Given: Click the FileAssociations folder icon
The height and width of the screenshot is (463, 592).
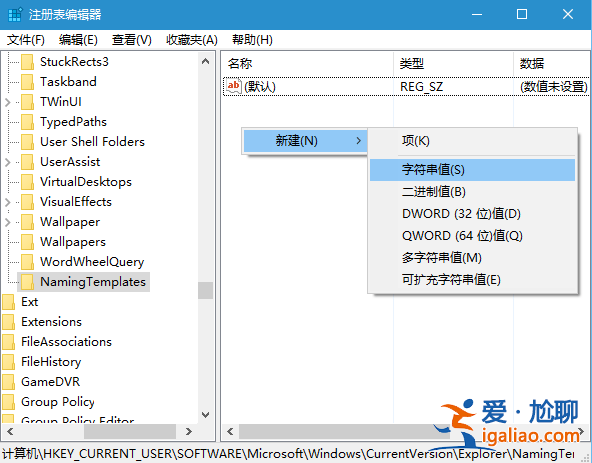Looking at the screenshot, I should (9, 342).
